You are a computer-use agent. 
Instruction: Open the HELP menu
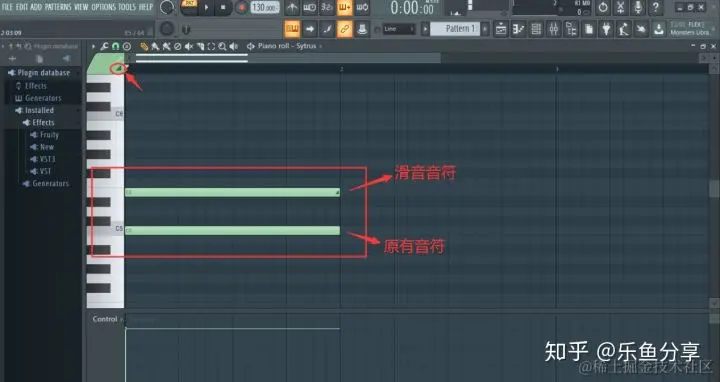(x=146, y=7)
